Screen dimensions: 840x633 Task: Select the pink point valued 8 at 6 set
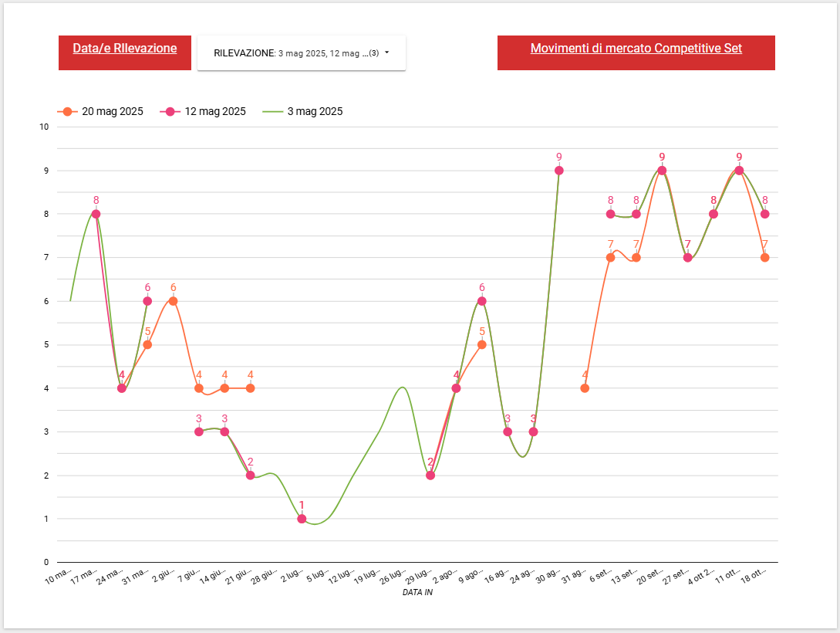pos(610,214)
